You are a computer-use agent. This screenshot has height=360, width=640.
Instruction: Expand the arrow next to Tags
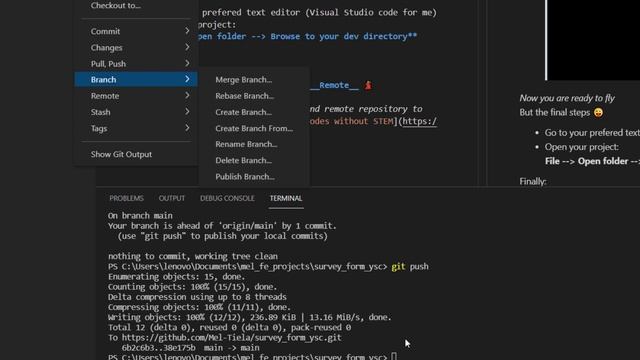187,128
